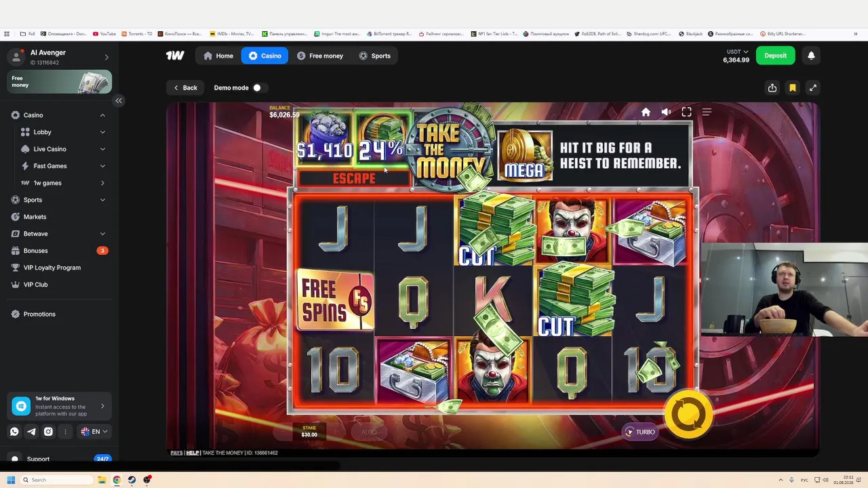The image size is (868, 488).
Task: Open the HELP link below the game
Action: tap(193, 453)
